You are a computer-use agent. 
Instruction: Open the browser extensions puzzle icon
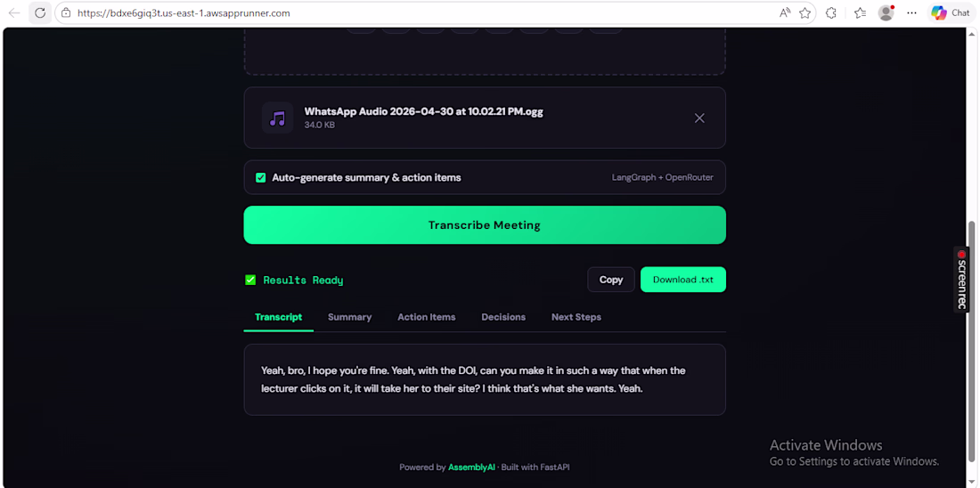pos(830,12)
